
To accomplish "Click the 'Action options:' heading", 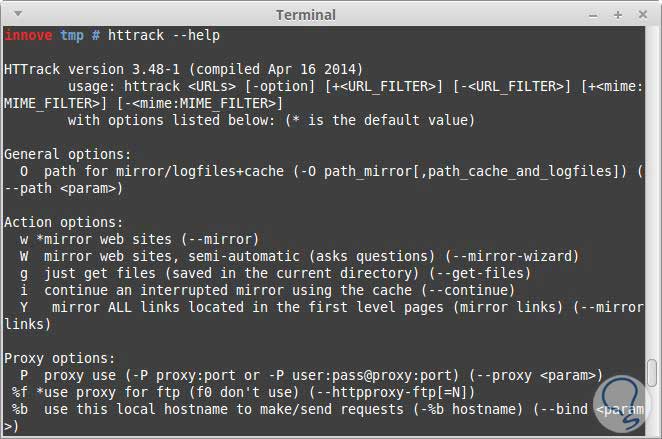I will (64, 222).
